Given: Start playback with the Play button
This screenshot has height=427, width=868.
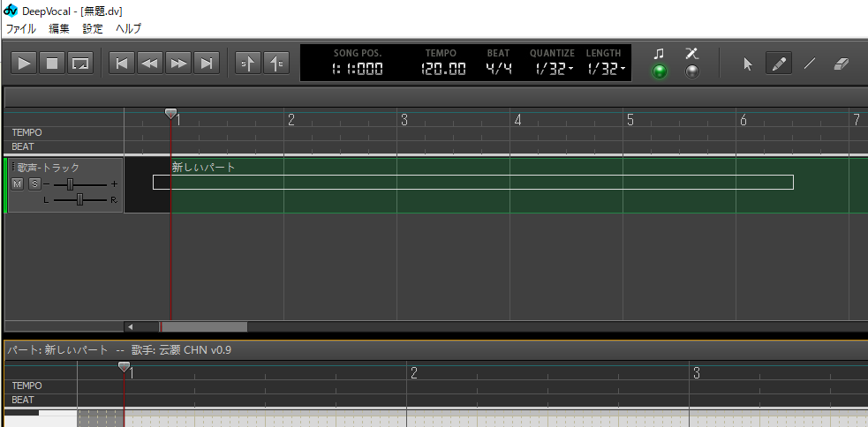Looking at the screenshot, I should click(x=25, y=63).
